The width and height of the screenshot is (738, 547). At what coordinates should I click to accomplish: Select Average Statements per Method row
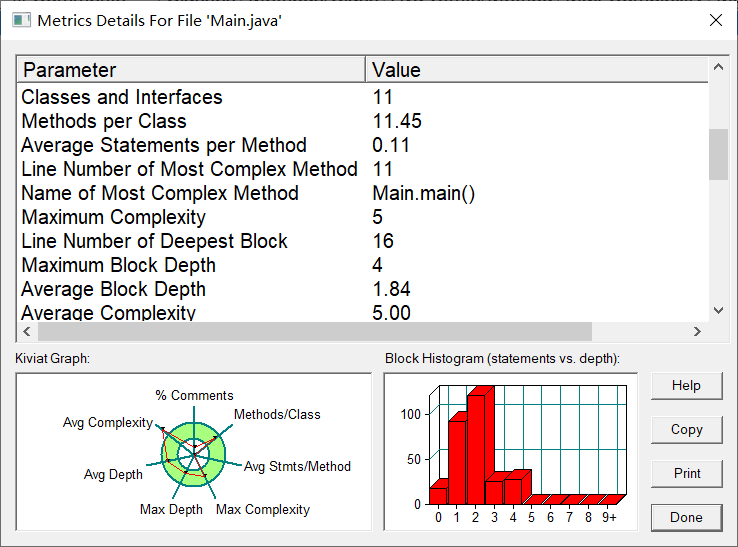tap(362, 145)
